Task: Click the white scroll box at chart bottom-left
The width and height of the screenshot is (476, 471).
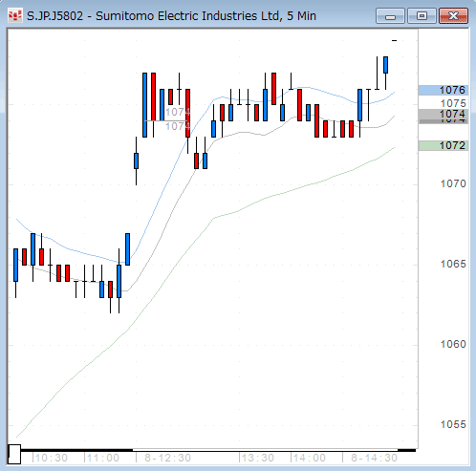Action: (14, 455)
